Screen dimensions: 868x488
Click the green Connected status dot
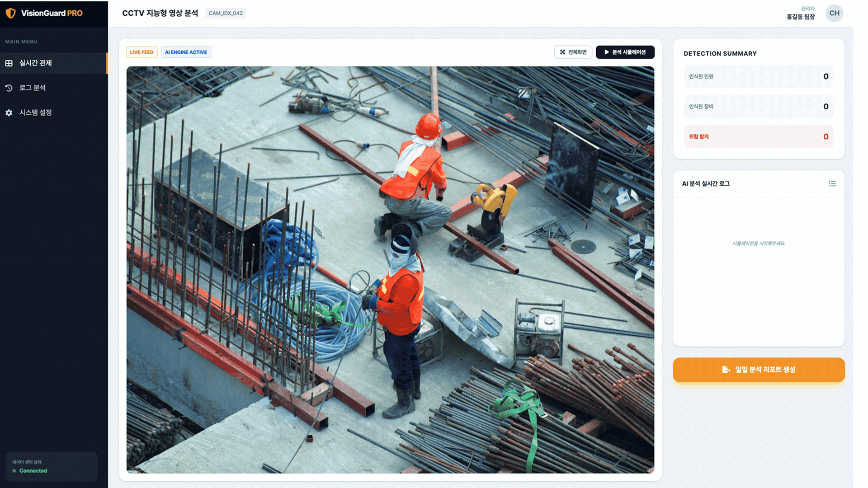14,471
